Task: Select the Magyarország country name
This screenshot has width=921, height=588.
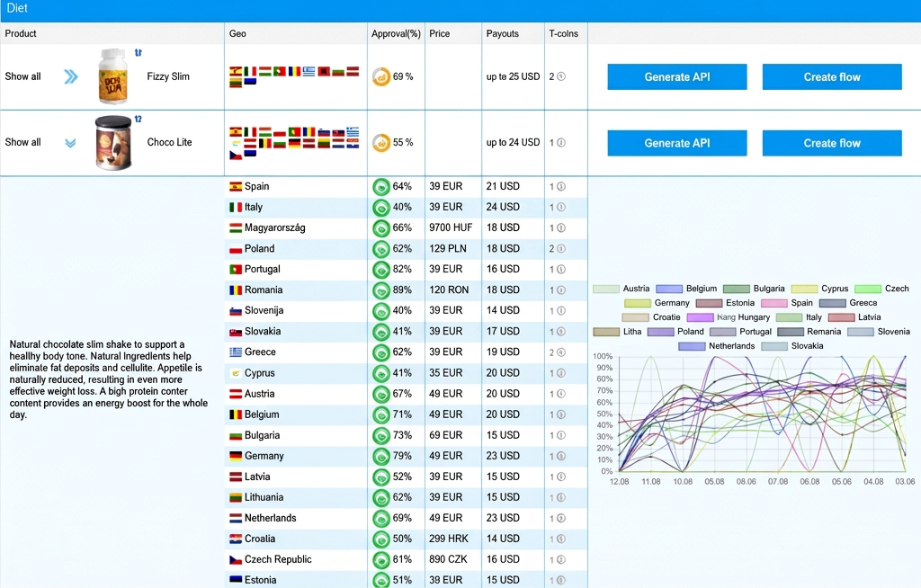Action: pyautogui.click(x=275, y=227)
